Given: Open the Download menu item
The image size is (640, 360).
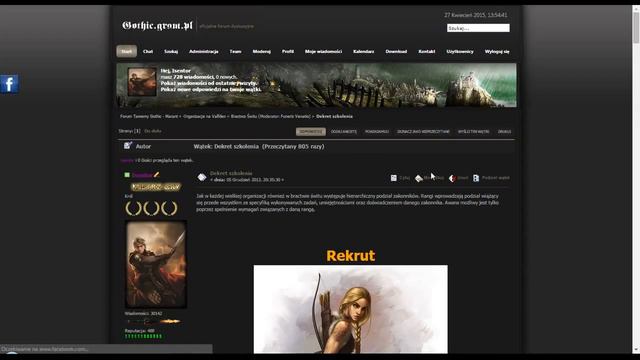Looking at the screenshot, I should click(396, 51).
